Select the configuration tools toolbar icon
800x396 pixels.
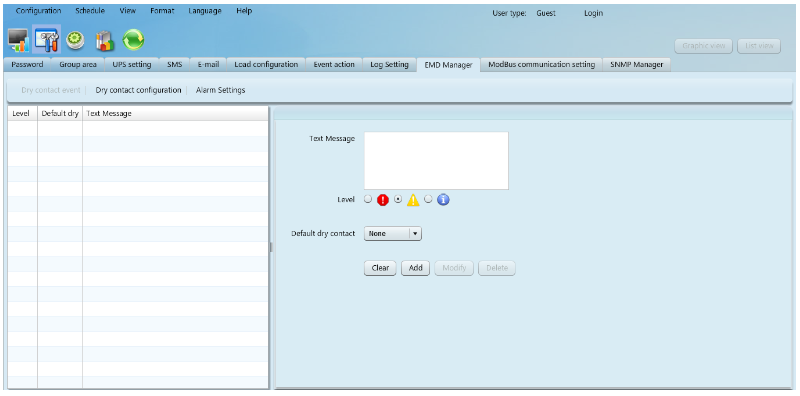tap(47, 40)
